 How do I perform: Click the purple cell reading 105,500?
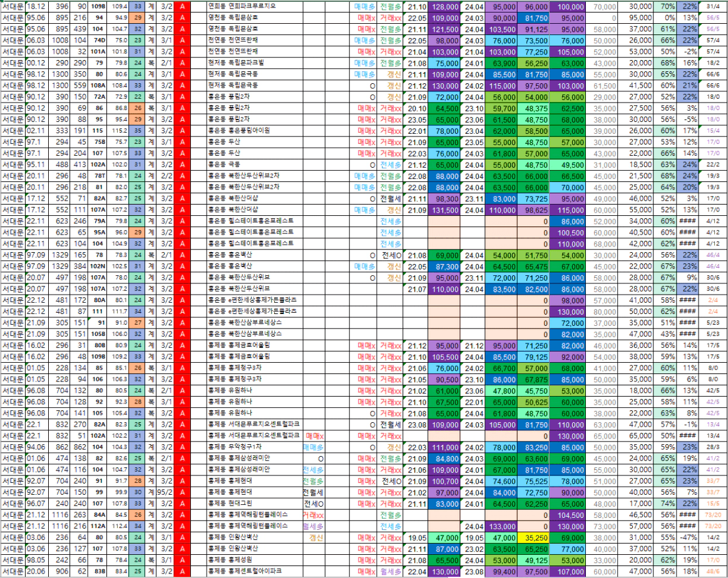pyautogui.click(x=444, y=357)
